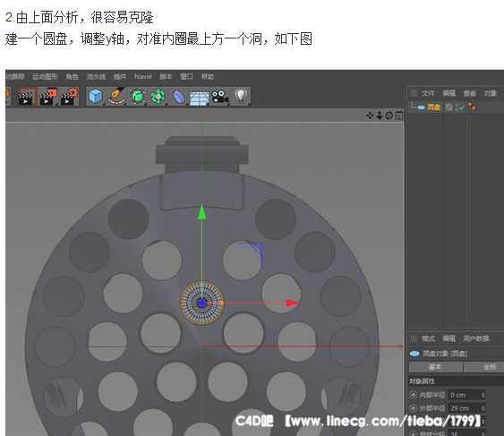Click the viewport toggle layout icon
The height and width of the screenshot is (436, 504).
pyautogui.click(x=399, y=115)
